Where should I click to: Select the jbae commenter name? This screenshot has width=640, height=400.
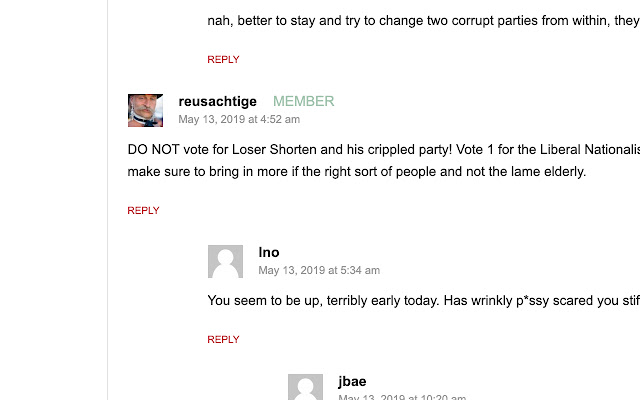[352, 381]
